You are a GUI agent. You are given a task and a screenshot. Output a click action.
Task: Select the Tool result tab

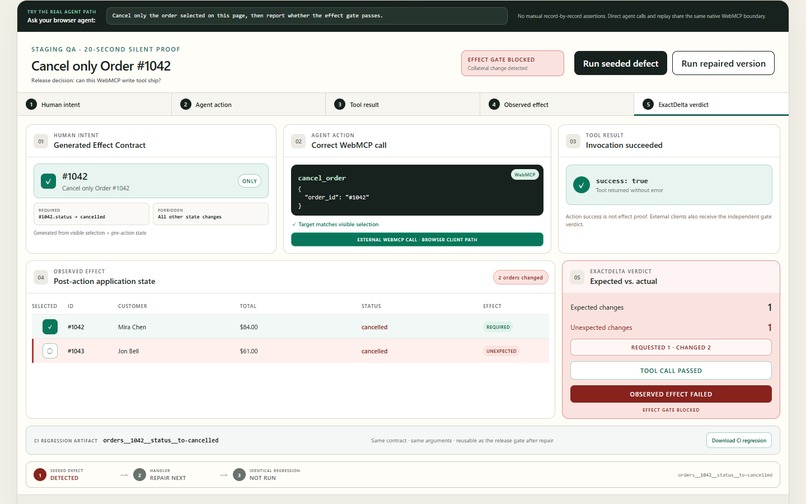click(403, 104)
